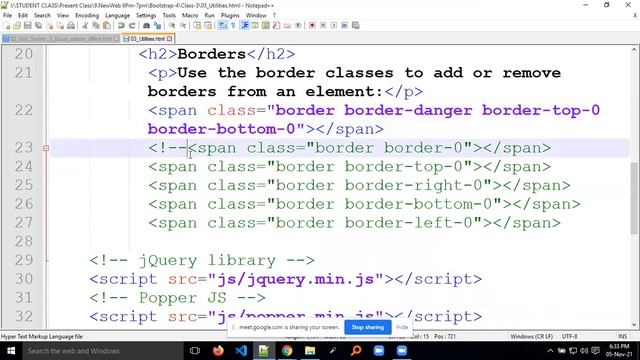
Task: Open Visual Studio Code from taskbar
Action: (241, 351)
